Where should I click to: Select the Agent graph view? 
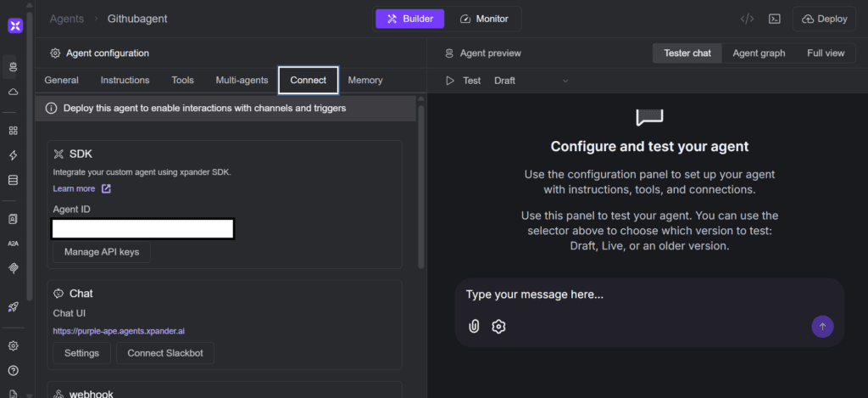pyautogui.click(x=759, y=53)
